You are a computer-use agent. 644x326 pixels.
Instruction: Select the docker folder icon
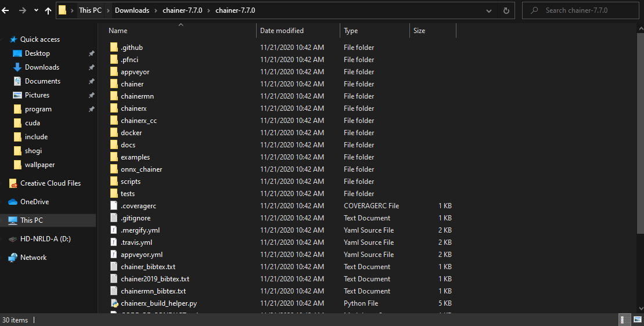[x=114, y=132]
